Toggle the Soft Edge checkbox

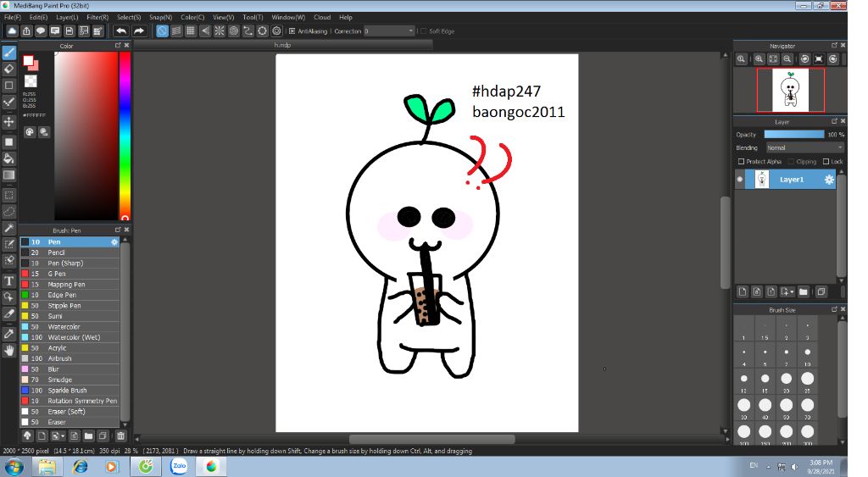click(x=424, y=31)
